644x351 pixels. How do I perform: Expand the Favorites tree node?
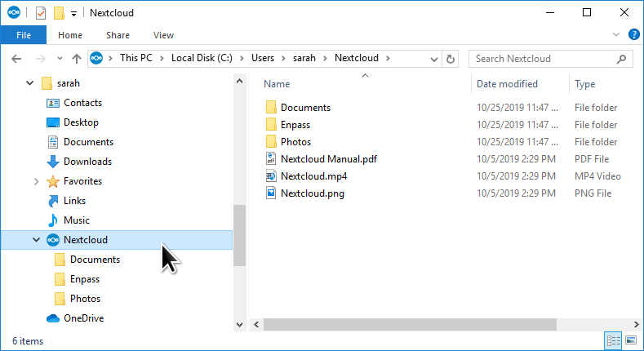tap(35, 181)
